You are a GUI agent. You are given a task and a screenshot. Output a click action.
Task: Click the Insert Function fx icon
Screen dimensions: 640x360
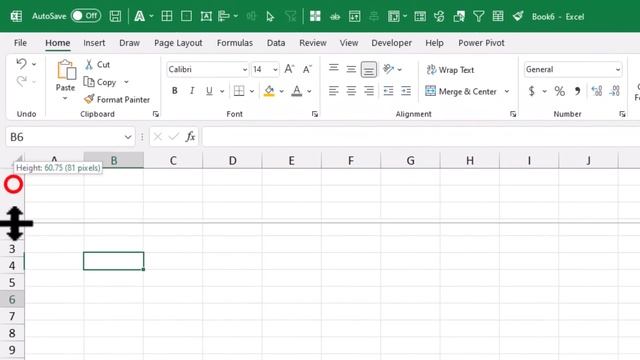[x=190, y=137]
